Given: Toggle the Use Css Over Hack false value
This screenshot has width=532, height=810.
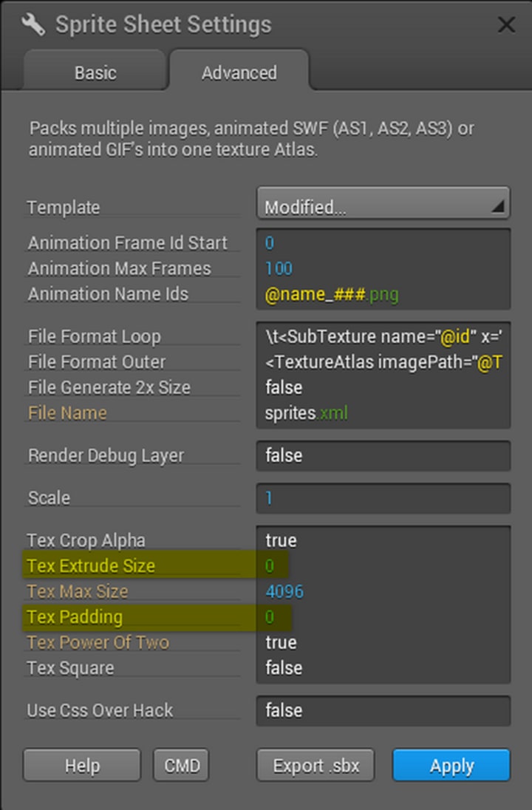Looking at the screenshot, I should point(383,710).
